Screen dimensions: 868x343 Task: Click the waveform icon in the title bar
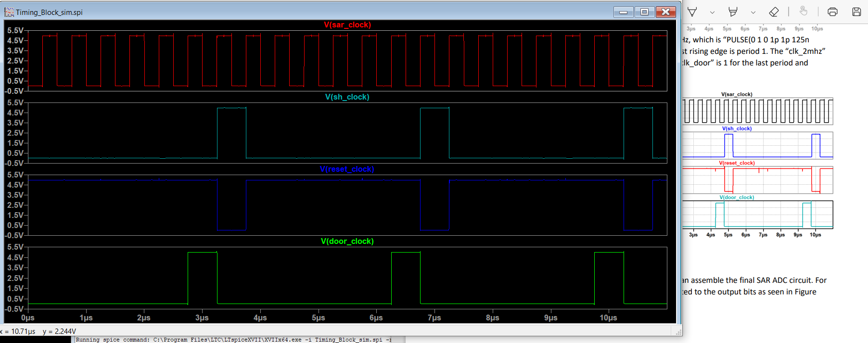click(9, 12)
